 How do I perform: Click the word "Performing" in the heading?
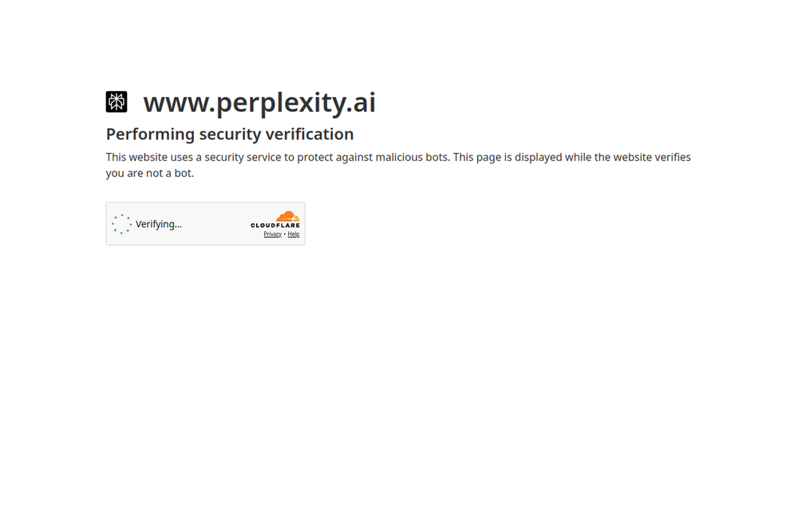coord(151,134)
